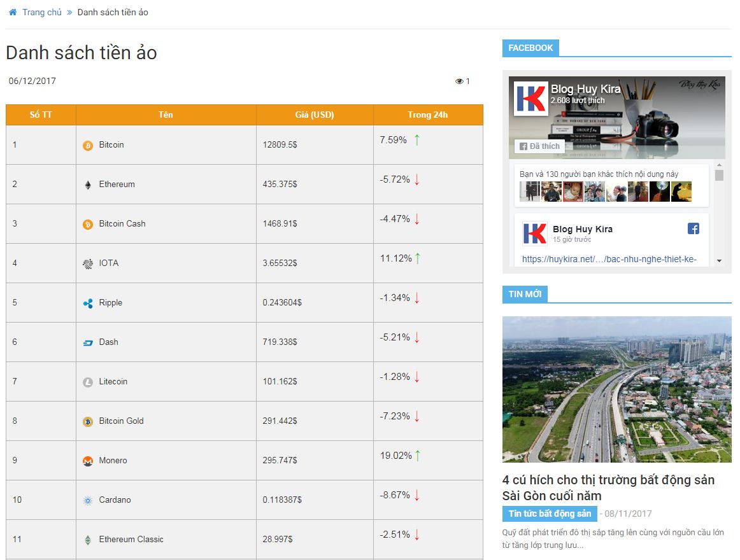Click the home icon in breadcrumb
Viewport: 740px width, 560px height.
13,12
